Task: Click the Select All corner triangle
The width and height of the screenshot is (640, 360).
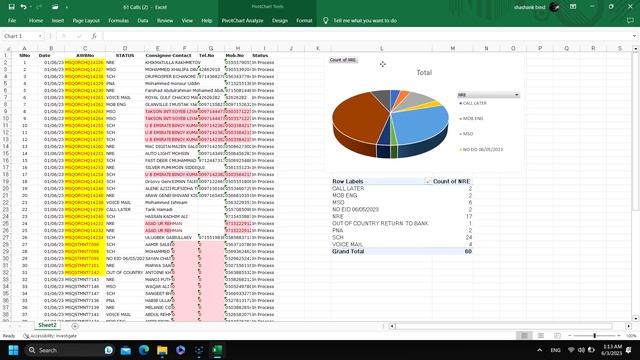Action: point(8,48)
